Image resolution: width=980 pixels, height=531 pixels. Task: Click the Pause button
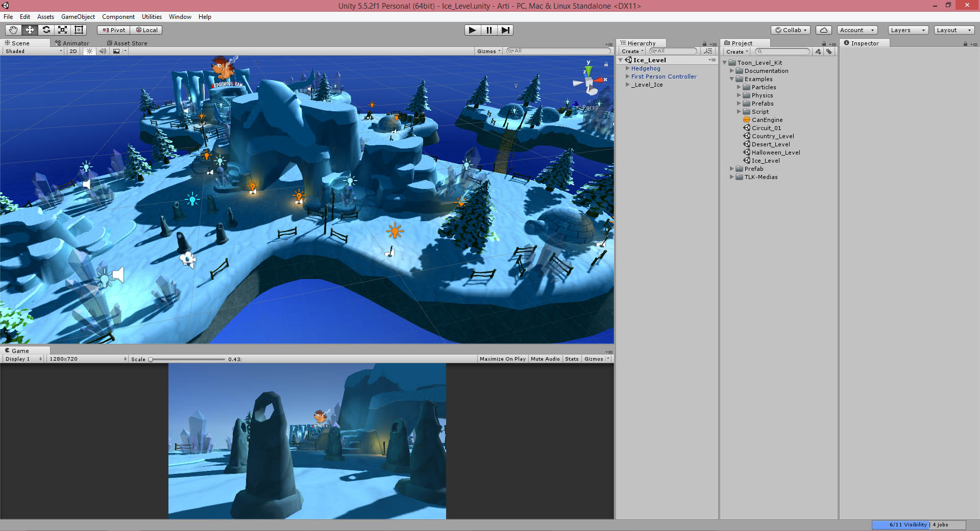[x=489, y=30]
